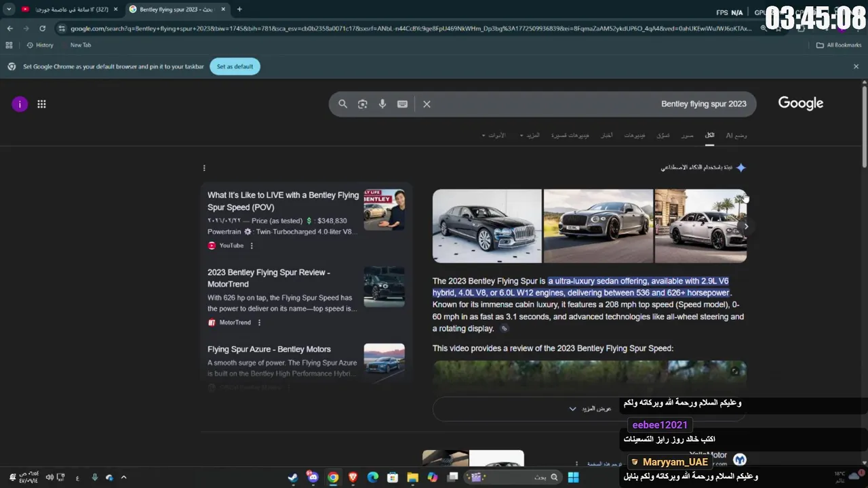Expand the الأدوات (Tools) dropdown
868x488 pixels.
click(x=494, y=136)
